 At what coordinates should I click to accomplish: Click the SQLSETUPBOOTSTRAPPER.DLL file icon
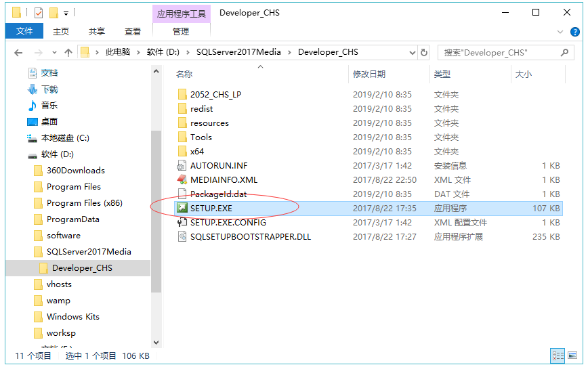click(182, 236)
